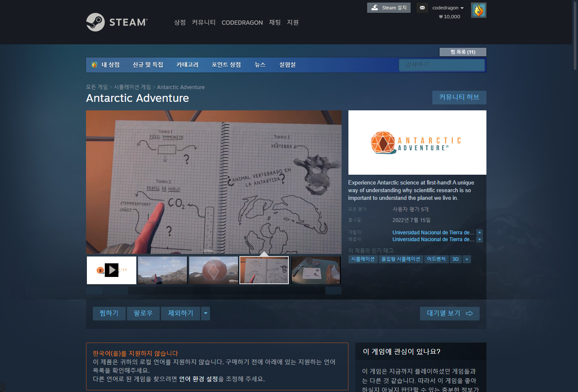Click the 사용자 평가 5개 reviews text

pos(411,209)
